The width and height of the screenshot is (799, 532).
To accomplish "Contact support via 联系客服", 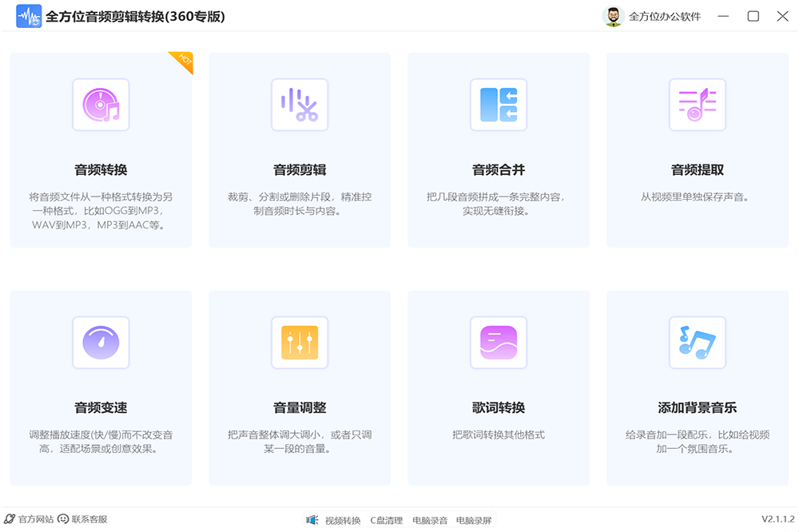I will (83, 519).
